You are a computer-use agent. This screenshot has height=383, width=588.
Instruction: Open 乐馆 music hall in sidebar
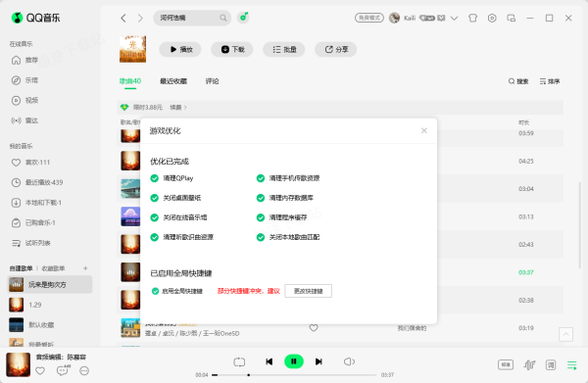(24, 80)
